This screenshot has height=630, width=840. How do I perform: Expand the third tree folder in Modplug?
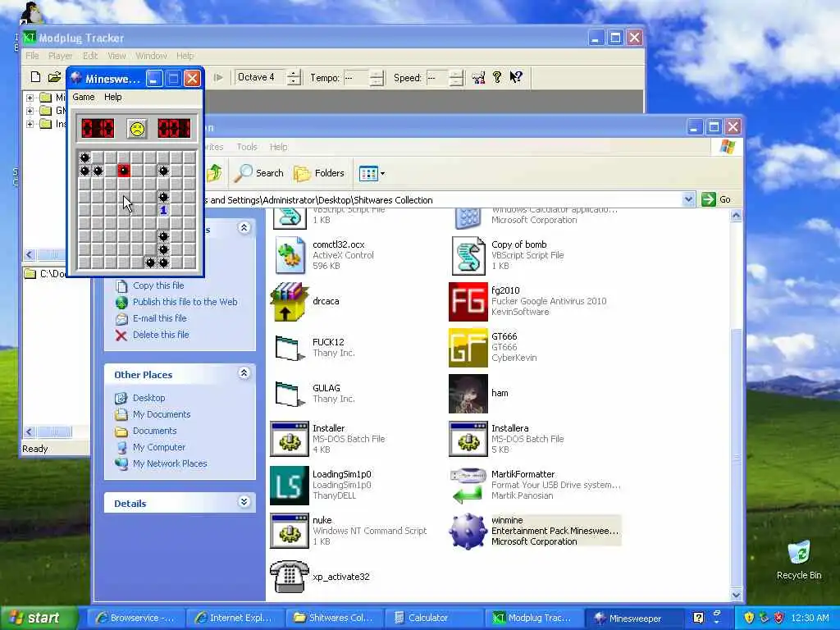[30, 124]
